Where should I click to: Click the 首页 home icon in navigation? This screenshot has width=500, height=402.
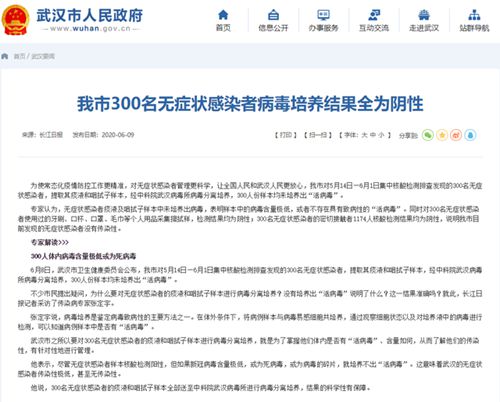click(x=223, y=15)
